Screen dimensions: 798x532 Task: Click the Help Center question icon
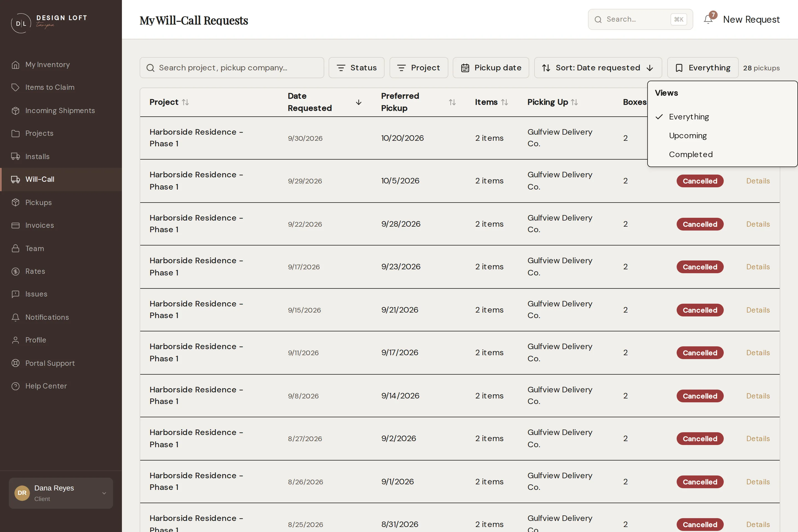15,386
